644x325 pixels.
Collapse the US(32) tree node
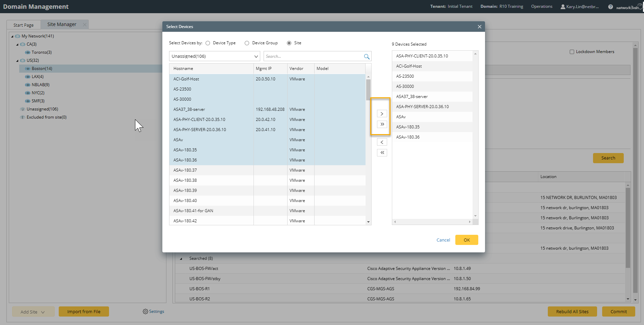[18, 61]
